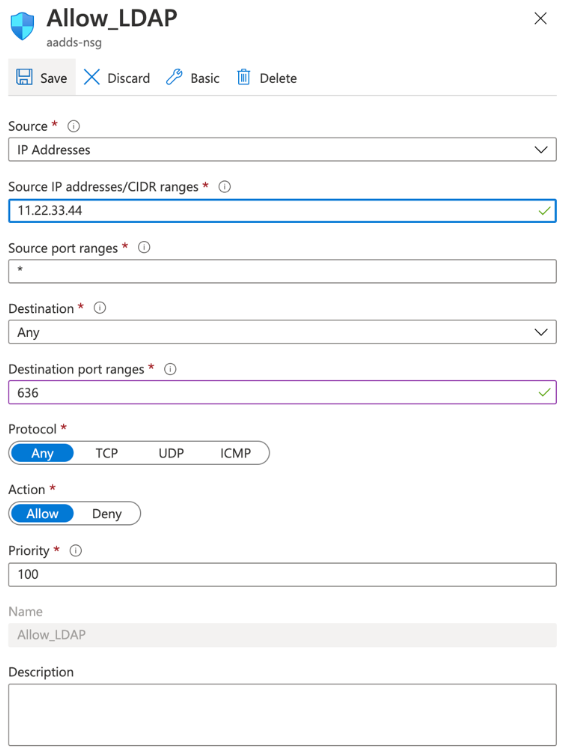The width and height of the screenshot is (564, 754).
Task: Select TCP protocol option
Action: click(107, 453)
